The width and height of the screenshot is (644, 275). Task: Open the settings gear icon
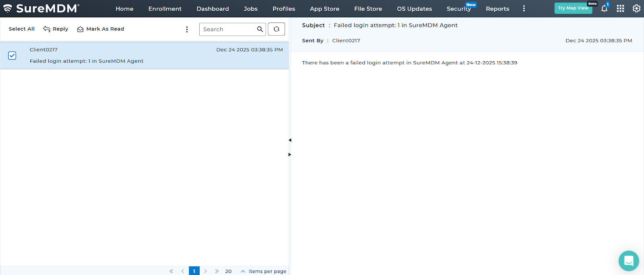coord(636,8)
